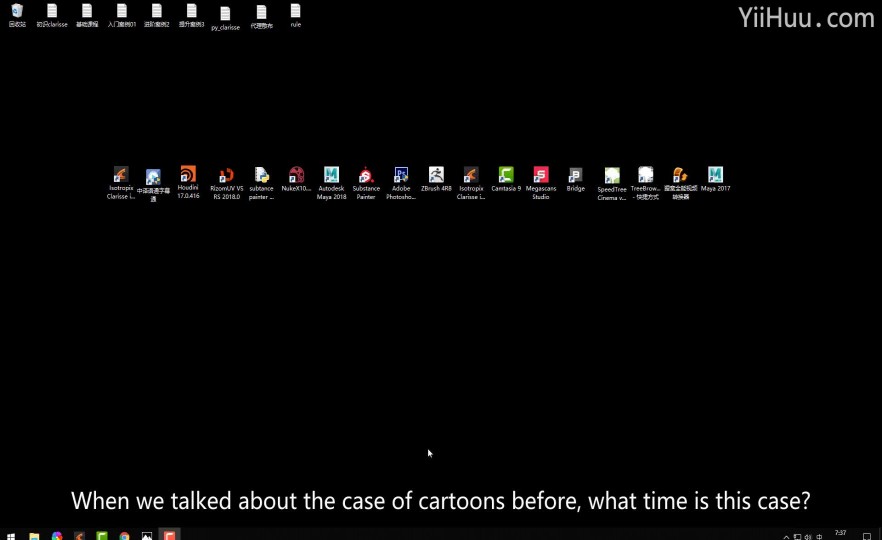Open the green Camtasia taskbar icon
882x540 pixels.
(102, 535)
